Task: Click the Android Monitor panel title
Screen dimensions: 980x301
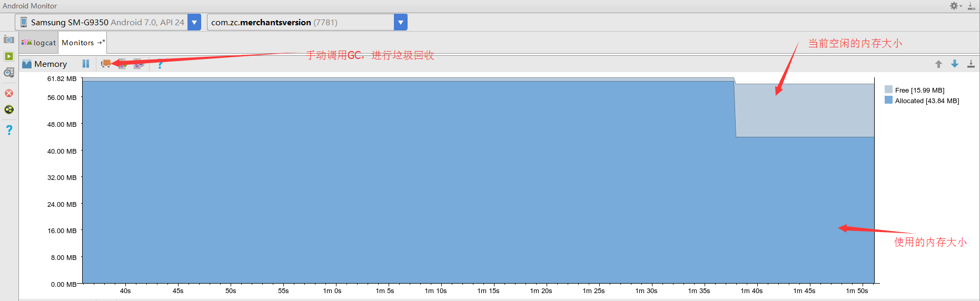Action: (x=30, y=6)
